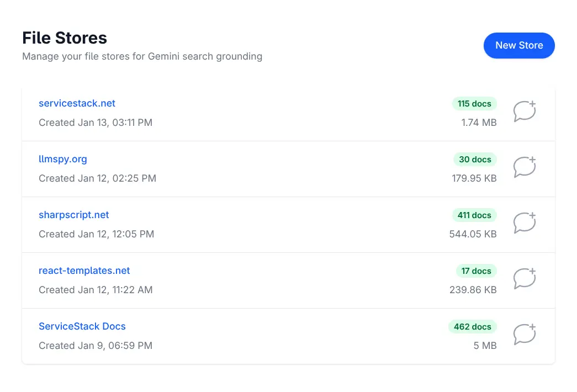The height and width of the screenshot is (392, 577).
Task: Start new chat with ServiceStack Docs
Action: [x=525, y=334]
